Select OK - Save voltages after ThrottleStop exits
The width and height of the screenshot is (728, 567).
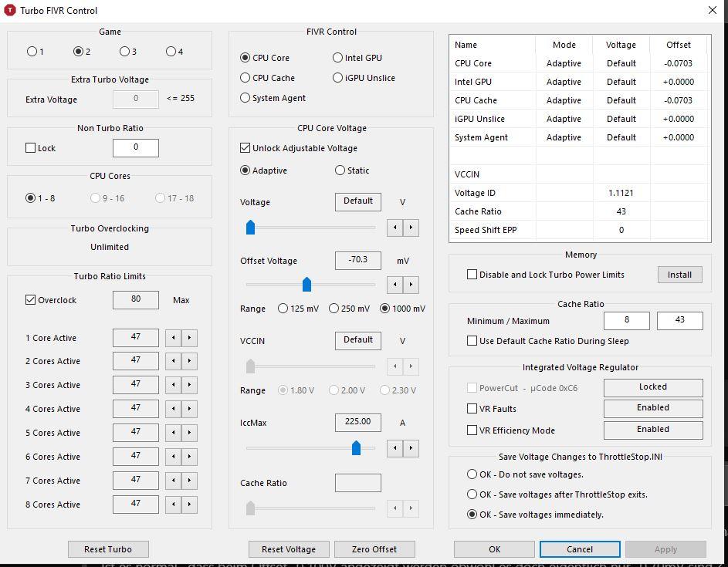(x=557, y=494)
